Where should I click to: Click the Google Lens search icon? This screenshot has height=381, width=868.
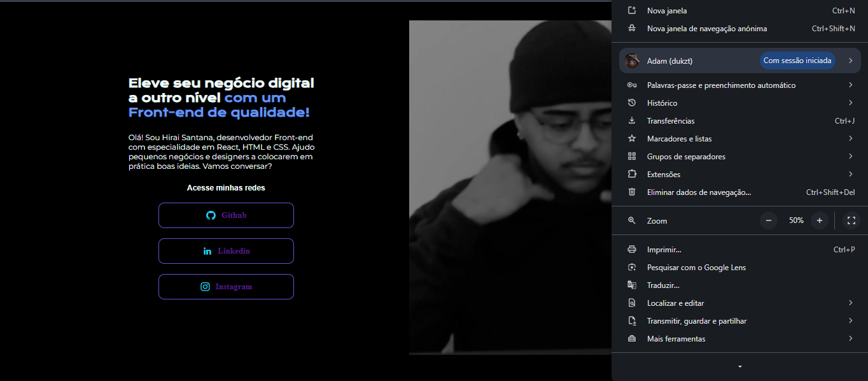[x=632, y=267]
